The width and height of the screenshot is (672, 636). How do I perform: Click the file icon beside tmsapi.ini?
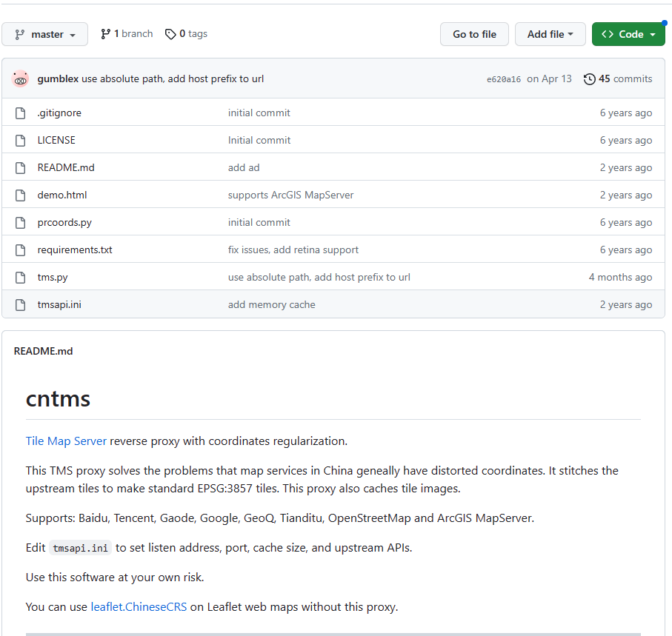click(x=20, y=305)
